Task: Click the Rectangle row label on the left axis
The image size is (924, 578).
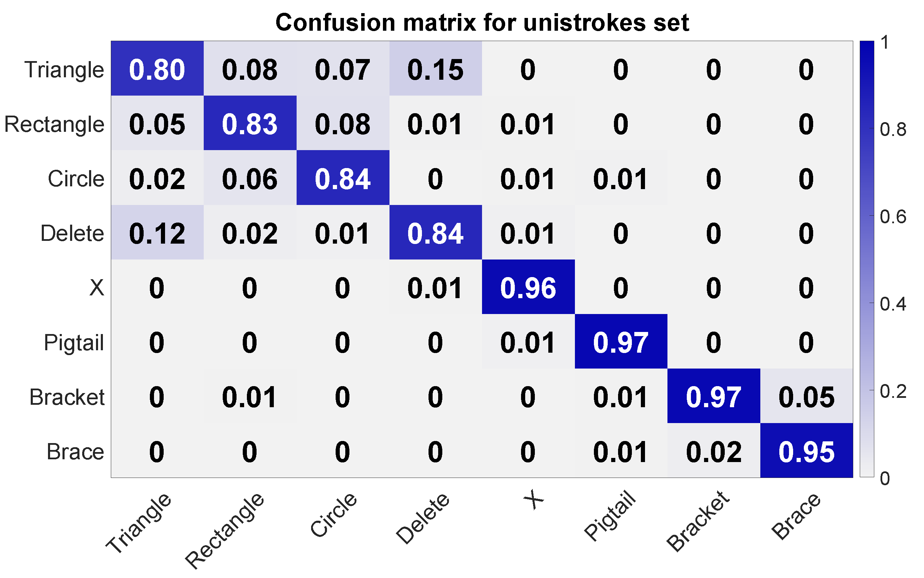Action: coord(54,124)
